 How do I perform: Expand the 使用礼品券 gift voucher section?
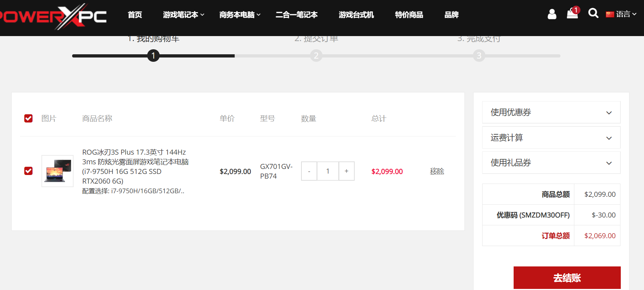pos(551,162)
